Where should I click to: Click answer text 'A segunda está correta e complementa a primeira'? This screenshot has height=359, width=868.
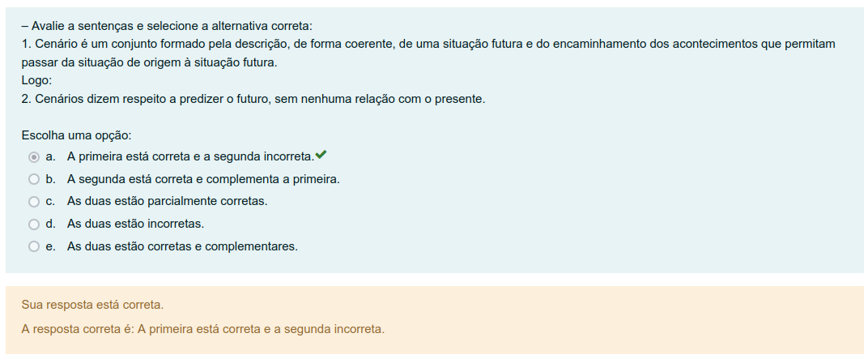point(202,179)
